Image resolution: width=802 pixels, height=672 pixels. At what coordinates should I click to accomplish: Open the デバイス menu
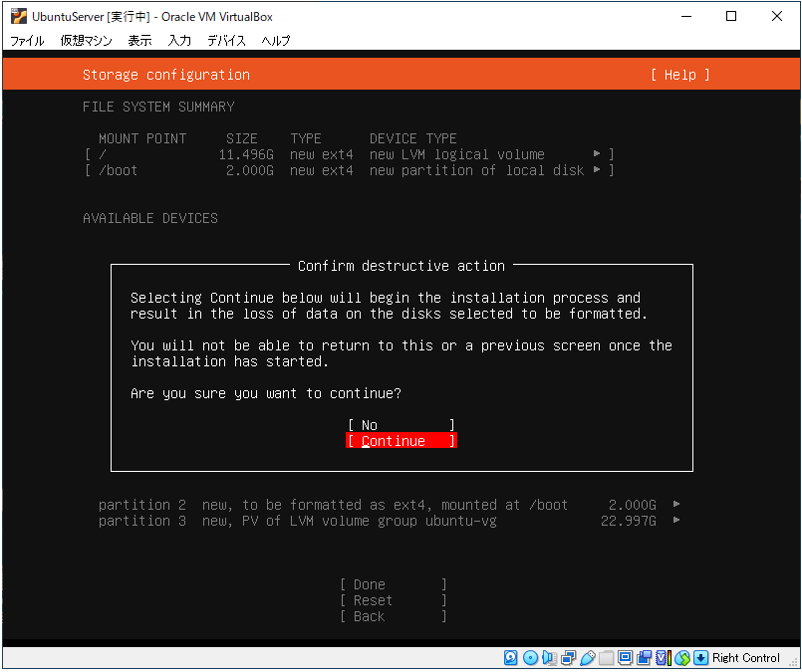point(227,41)
